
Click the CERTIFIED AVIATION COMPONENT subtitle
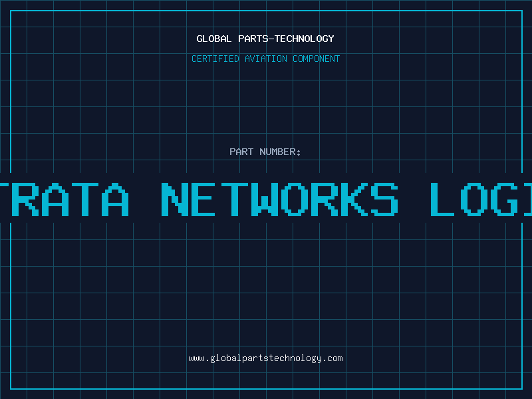265,59
